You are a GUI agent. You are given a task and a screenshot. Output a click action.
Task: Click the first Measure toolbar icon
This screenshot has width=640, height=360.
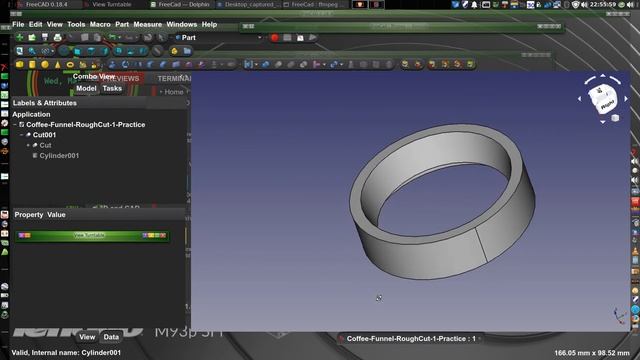405,64
